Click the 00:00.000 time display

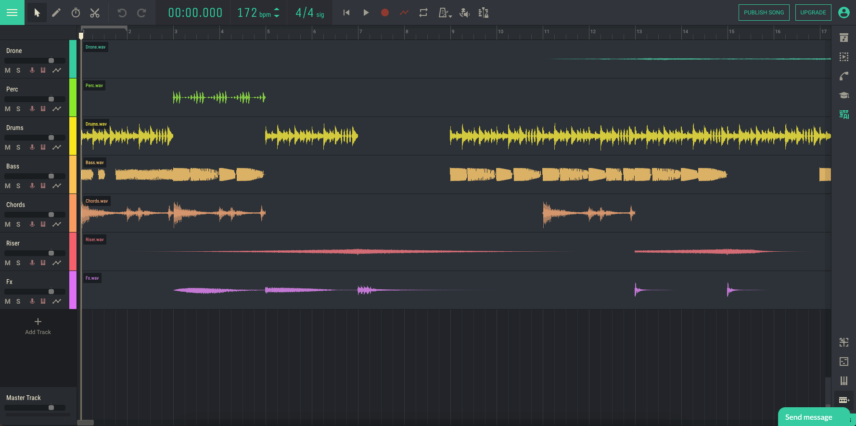[195, 13]
